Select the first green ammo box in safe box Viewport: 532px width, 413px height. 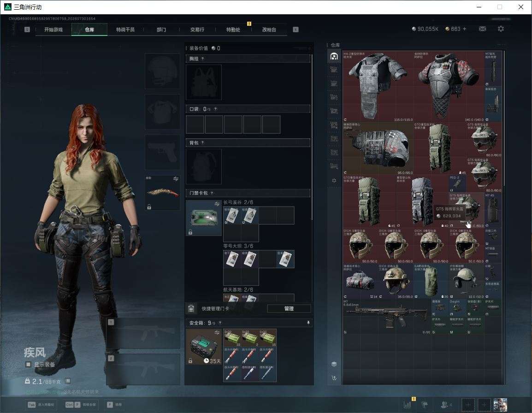pyautogui.click(x=232, y=338)
